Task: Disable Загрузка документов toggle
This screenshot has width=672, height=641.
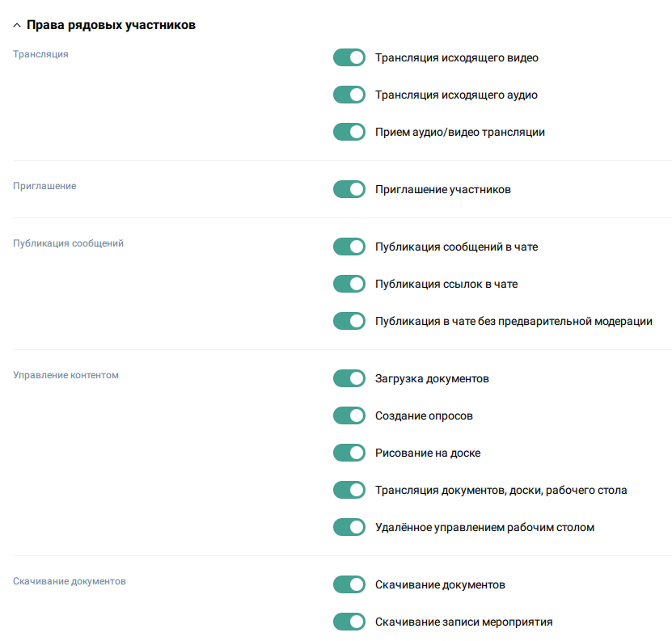Action: point(349,378)
